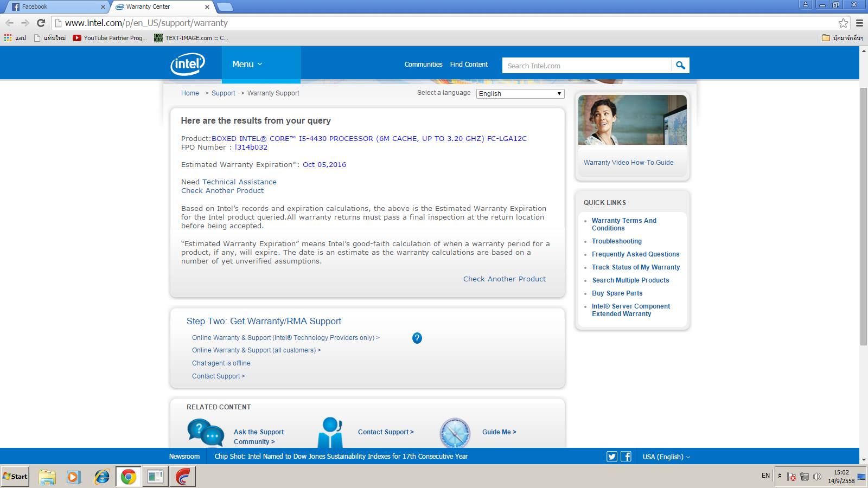Viewport: 868px width, 488px height.
Task: Click the blue help question mark icon
Action: [x=417, y=338]
